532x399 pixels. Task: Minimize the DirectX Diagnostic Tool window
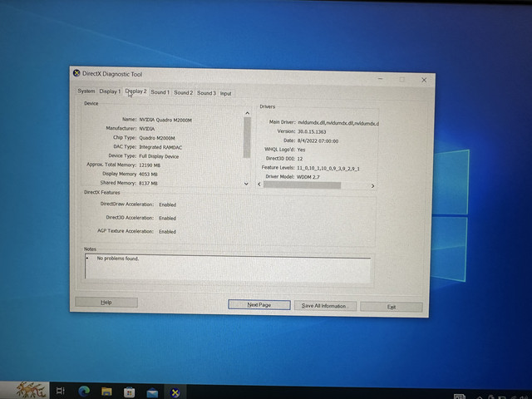[x=381, y=79]
